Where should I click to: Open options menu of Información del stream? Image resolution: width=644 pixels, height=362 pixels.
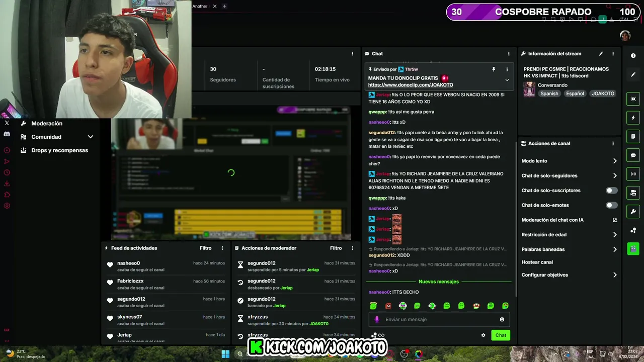point(613,54)
